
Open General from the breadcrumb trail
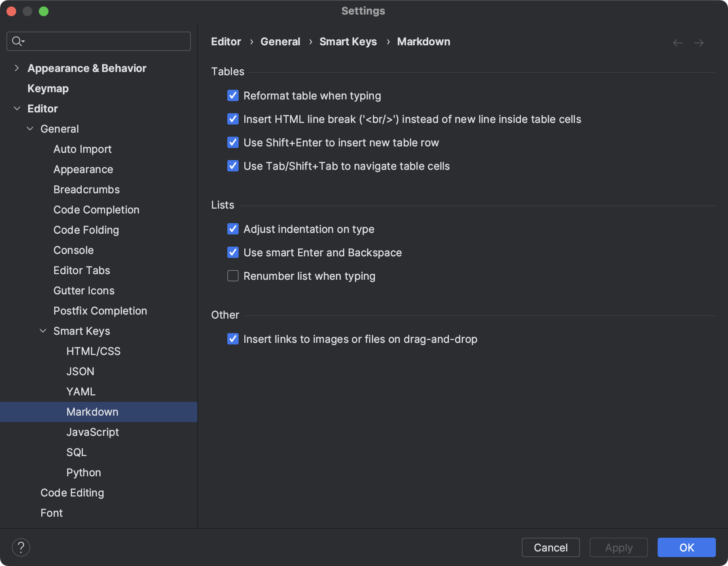[x=280, y=41]
